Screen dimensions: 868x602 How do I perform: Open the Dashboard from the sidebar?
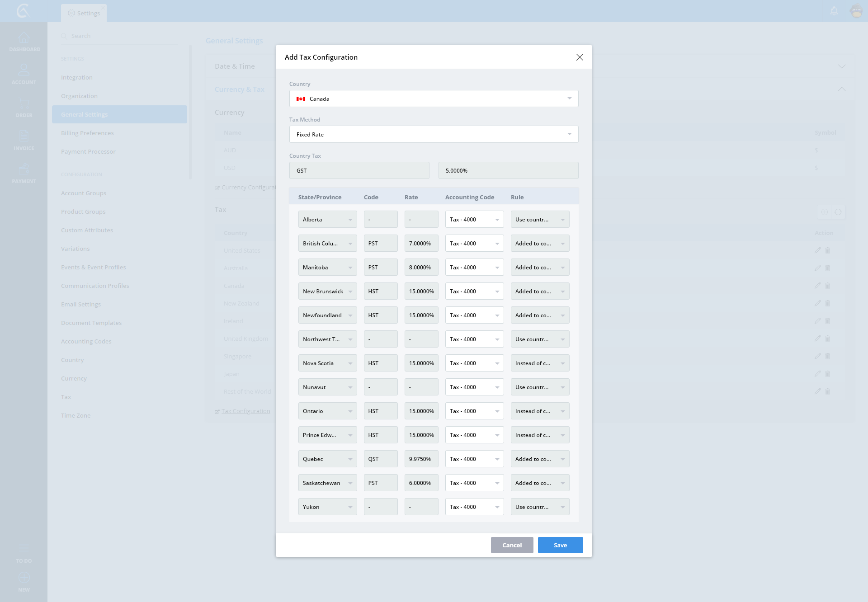point(24,42)
